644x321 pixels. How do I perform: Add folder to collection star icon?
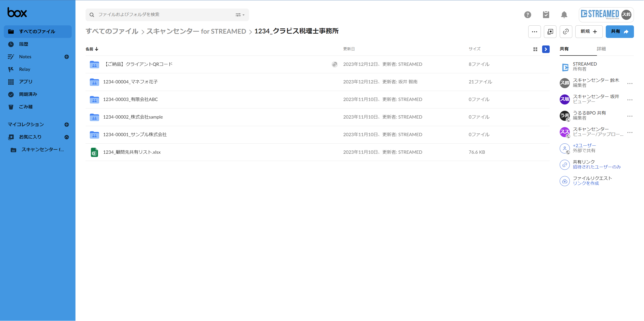550,32
